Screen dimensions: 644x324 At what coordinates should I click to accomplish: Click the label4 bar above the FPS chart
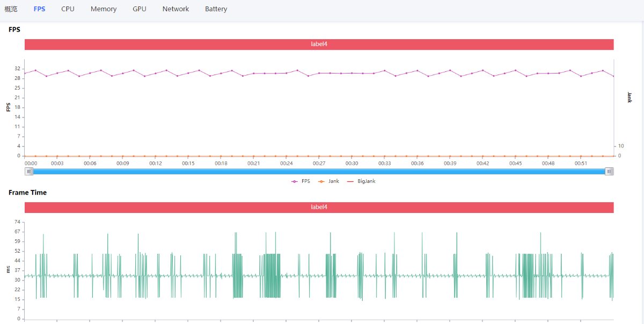[319, 44]
